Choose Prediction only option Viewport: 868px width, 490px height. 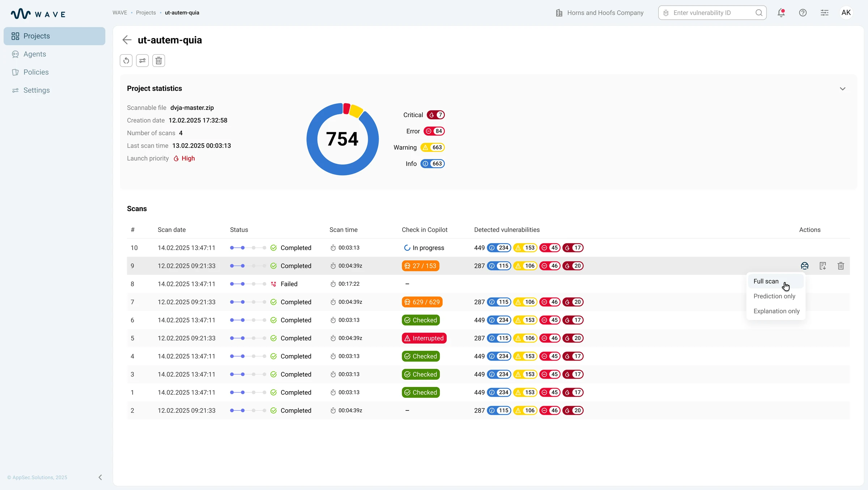point(775,296)
